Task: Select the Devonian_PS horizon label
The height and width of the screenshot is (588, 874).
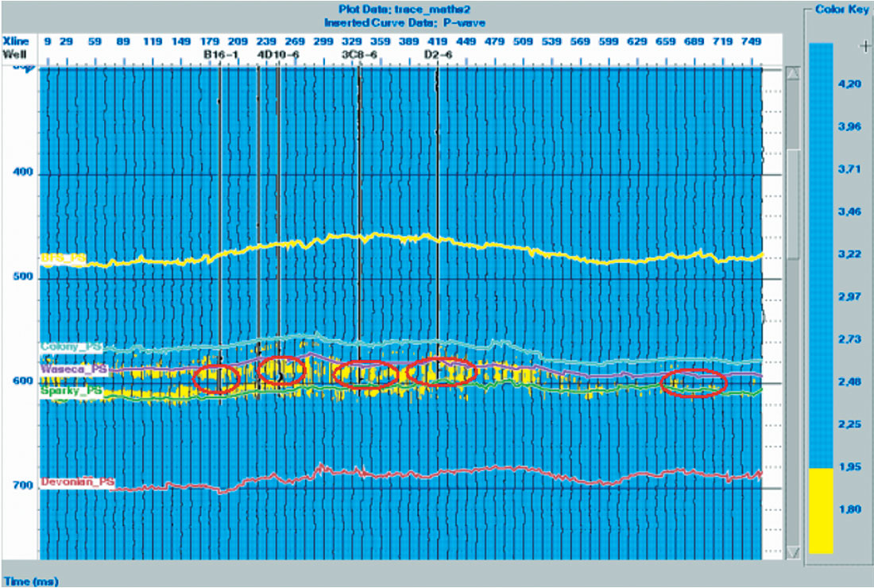Action: point(78,482)
